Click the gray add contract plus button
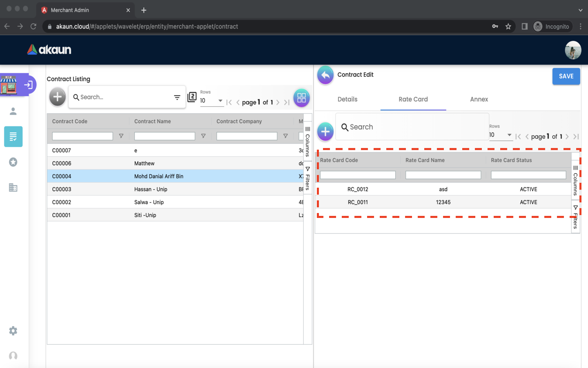 (58, 97)
